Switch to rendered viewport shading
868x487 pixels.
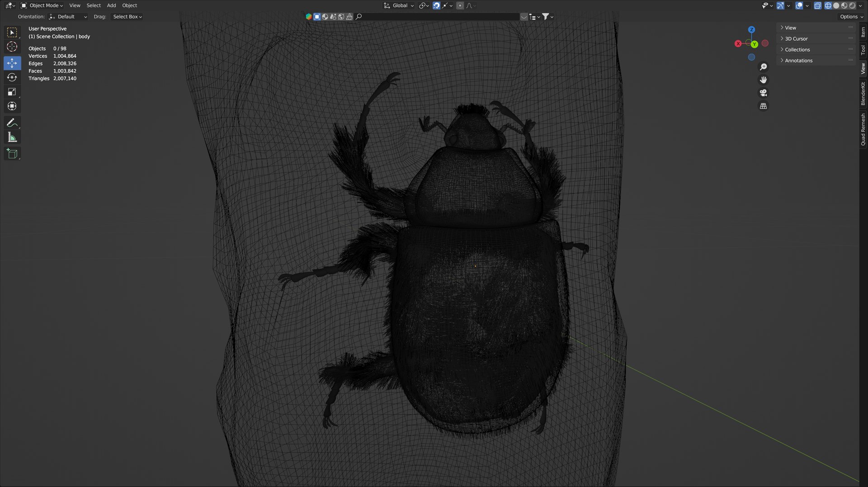(852, 5)
